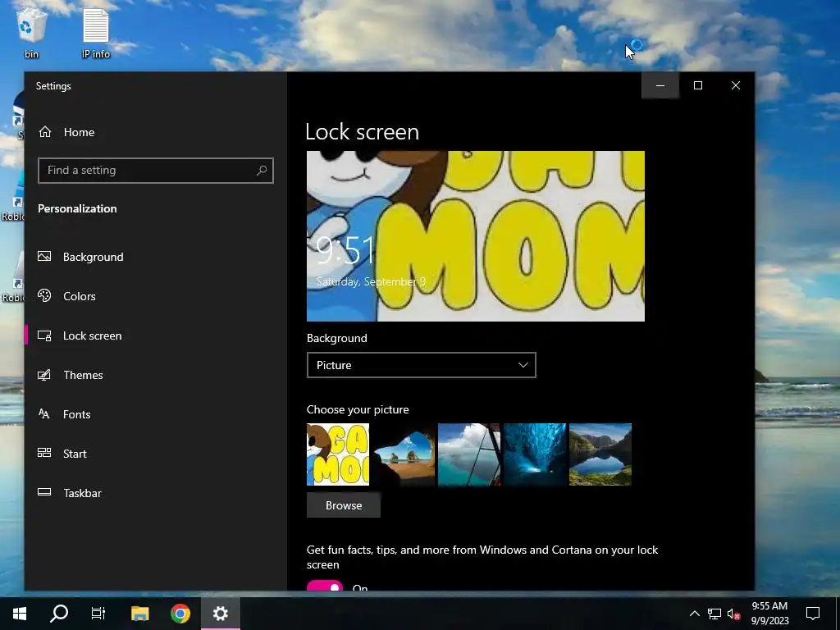Maximize the Settings window
The image size is (840, 630).
tap(697, 85)
